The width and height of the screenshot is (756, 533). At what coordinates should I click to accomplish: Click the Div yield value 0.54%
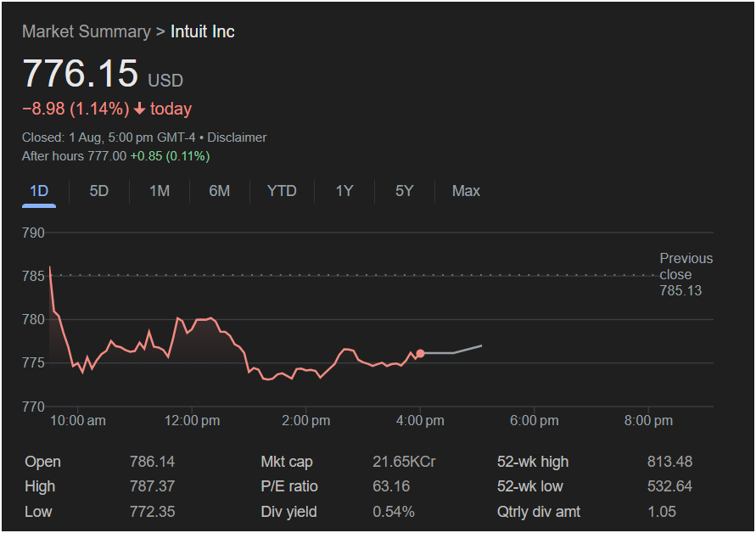pyautogui.click(x=394, y=511)
